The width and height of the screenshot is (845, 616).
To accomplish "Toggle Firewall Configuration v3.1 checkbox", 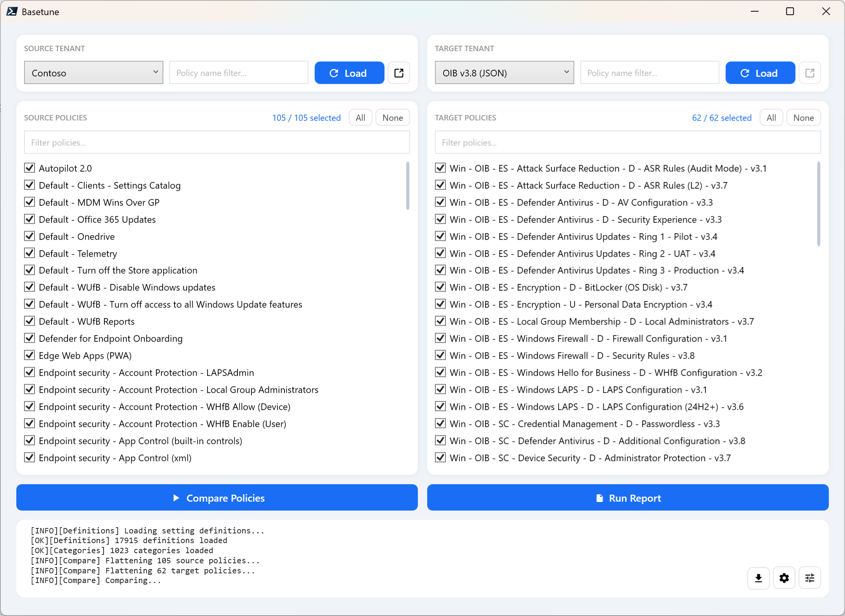I will coord(440,338).
